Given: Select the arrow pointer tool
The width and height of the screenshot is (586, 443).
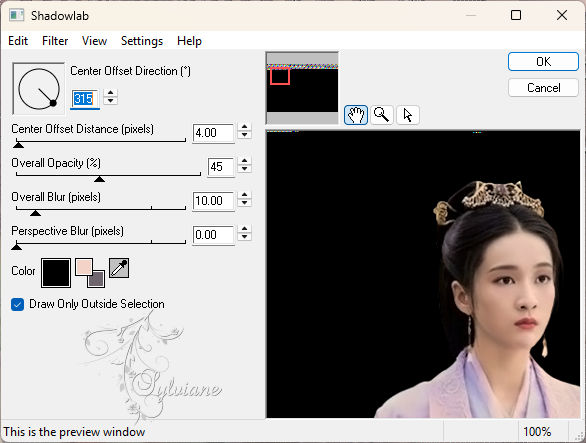Looking at the screenshot, I should pos(408,115).
